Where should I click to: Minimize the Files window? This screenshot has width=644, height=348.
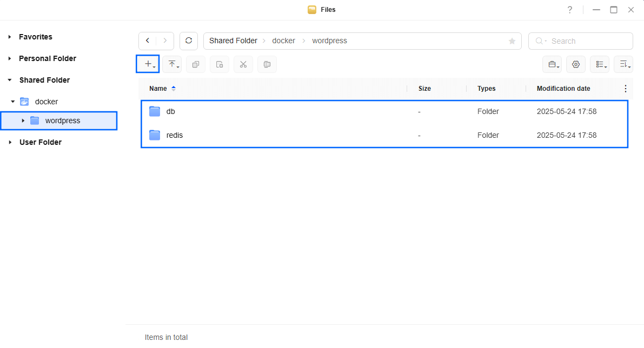(596, 10)
